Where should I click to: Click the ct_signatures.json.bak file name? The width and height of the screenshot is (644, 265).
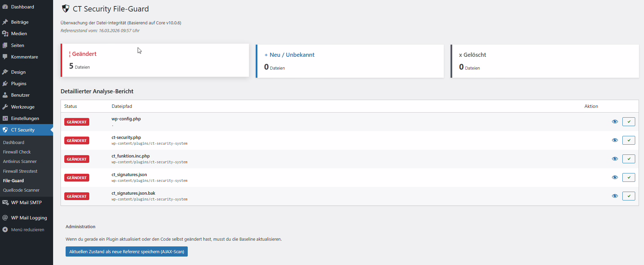[133, 193]
